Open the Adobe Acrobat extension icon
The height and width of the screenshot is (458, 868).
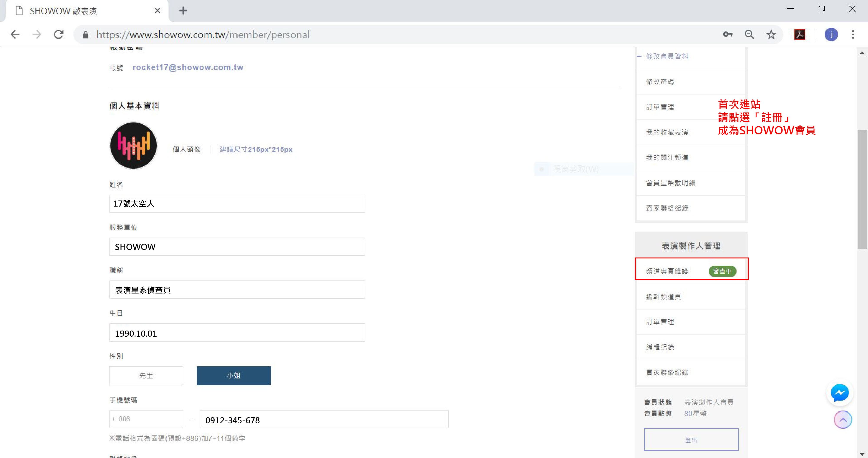click(800, 34)
